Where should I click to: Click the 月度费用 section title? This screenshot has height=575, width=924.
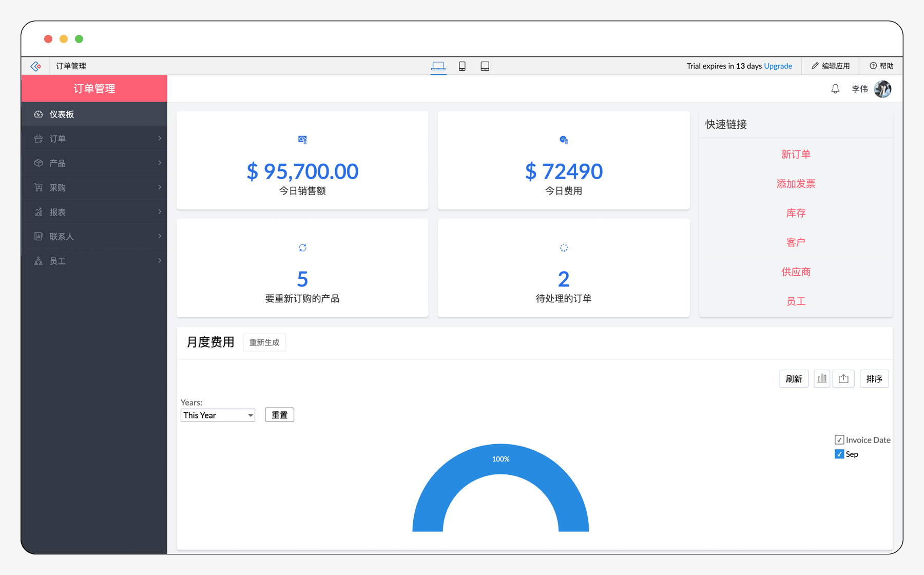pos(210,342)
